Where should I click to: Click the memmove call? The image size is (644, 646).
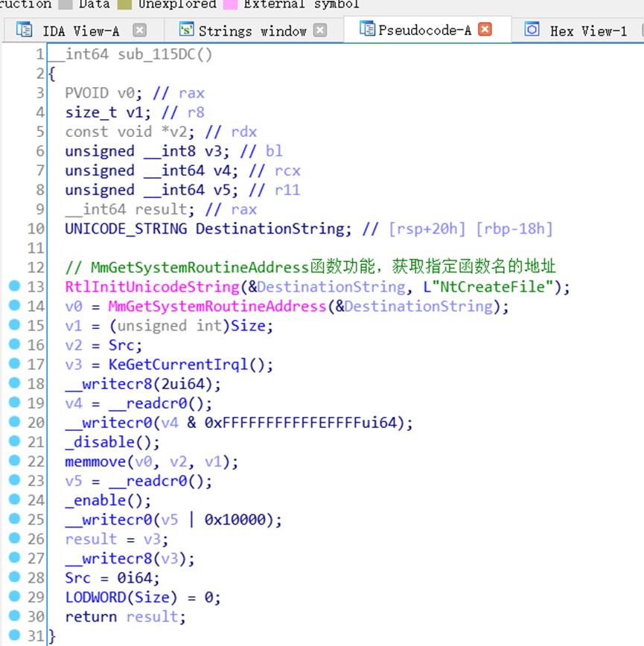95,462
